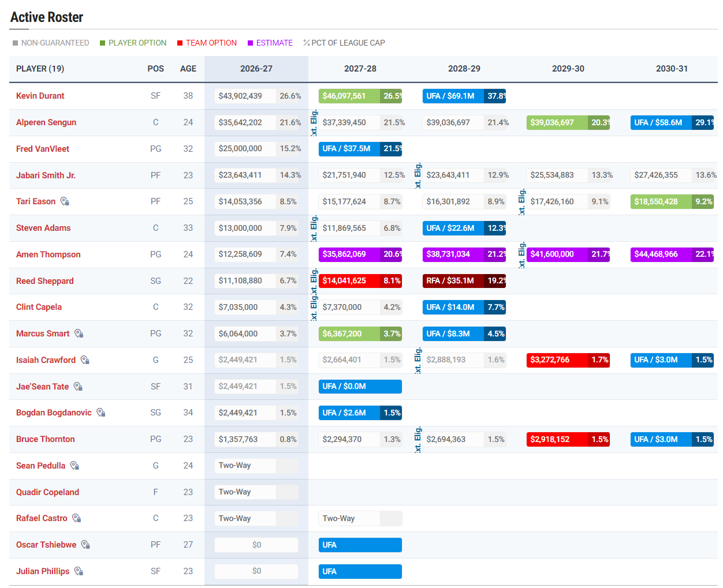Click Fred VanVleet's $25,000,000 salary cell
723x588 pixels.
coord(256,149)
